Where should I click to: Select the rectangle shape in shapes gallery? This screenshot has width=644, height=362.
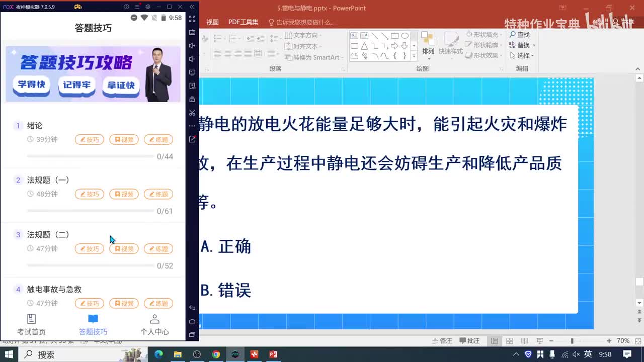click(394, 36)
